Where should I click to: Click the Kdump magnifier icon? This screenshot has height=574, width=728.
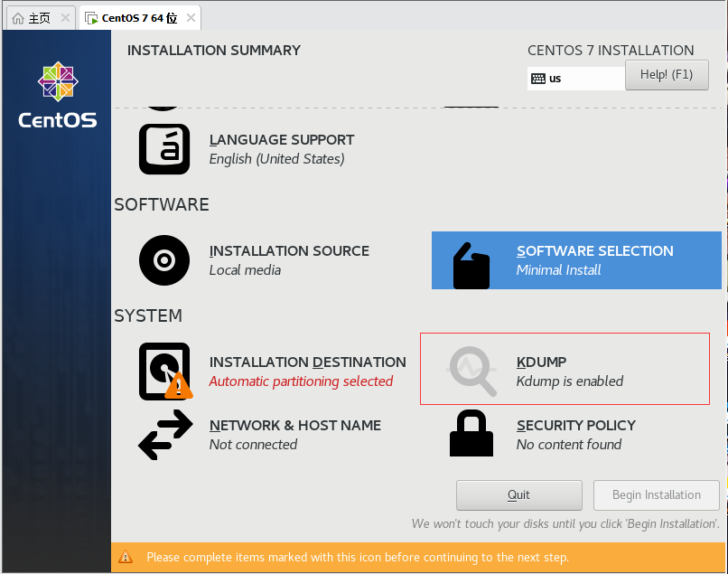pyautogui.click(x=472, y=372)
